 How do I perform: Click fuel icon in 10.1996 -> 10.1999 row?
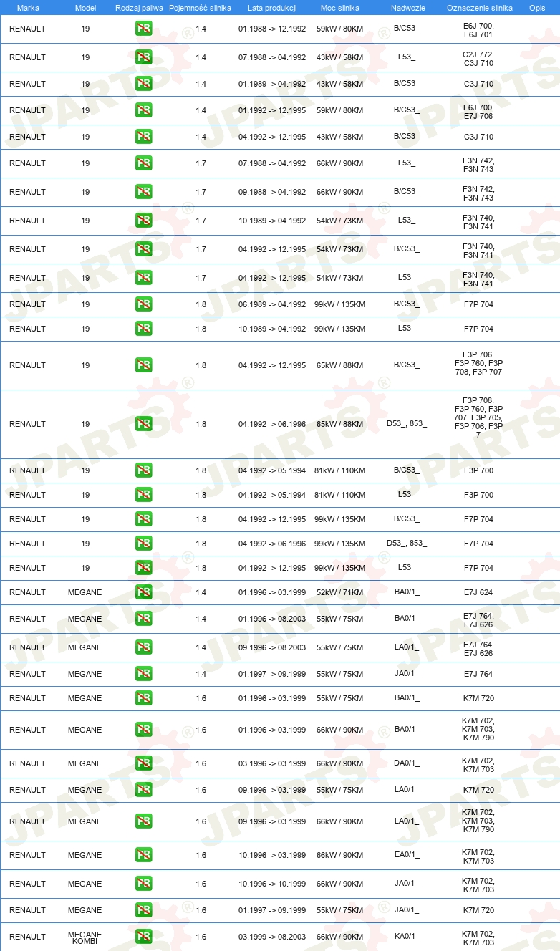click(143, 884)
